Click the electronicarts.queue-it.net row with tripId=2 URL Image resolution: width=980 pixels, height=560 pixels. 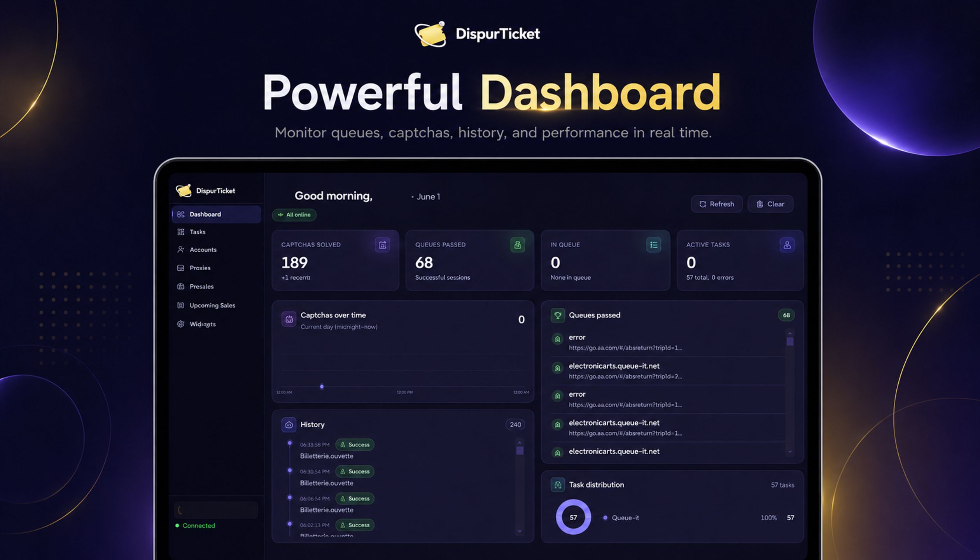[667, 371]
